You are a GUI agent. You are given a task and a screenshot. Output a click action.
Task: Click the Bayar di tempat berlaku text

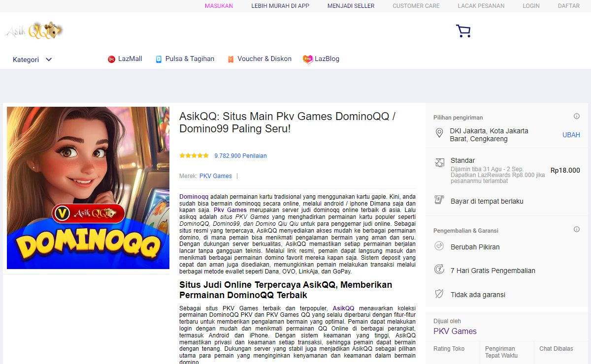pyautogui.click(x=487, y=201)
